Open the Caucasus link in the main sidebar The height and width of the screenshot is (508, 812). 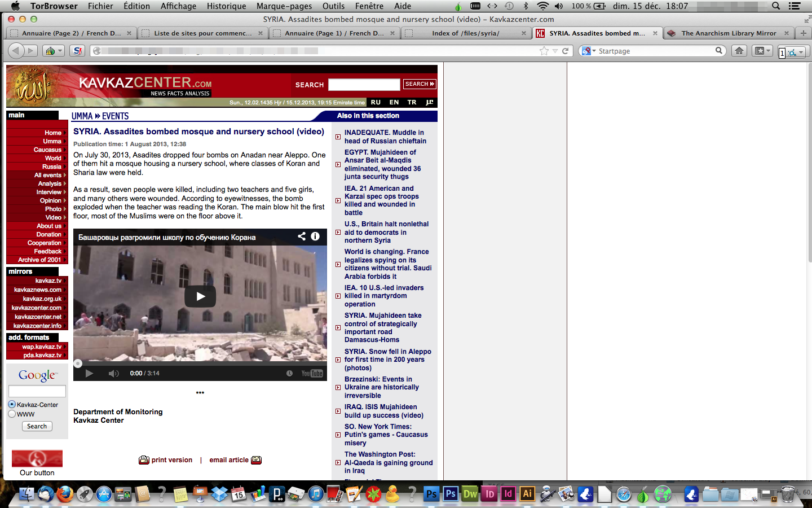coord(47,150)
